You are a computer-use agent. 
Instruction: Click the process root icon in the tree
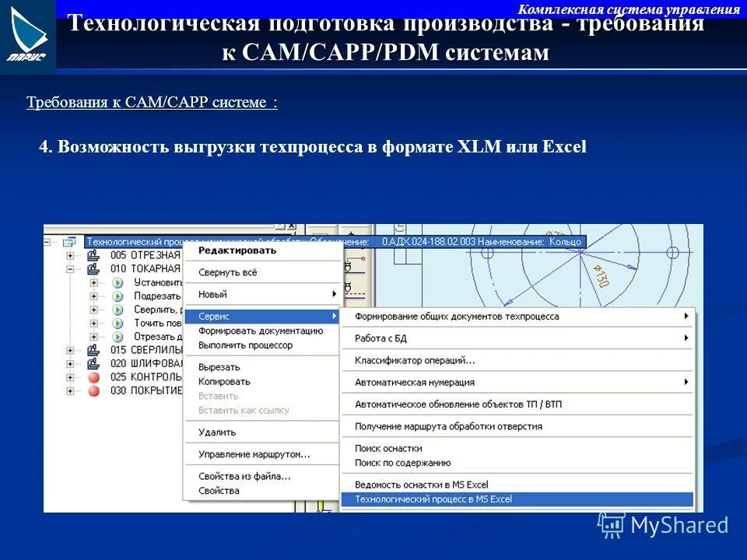[x=70, y=240]
